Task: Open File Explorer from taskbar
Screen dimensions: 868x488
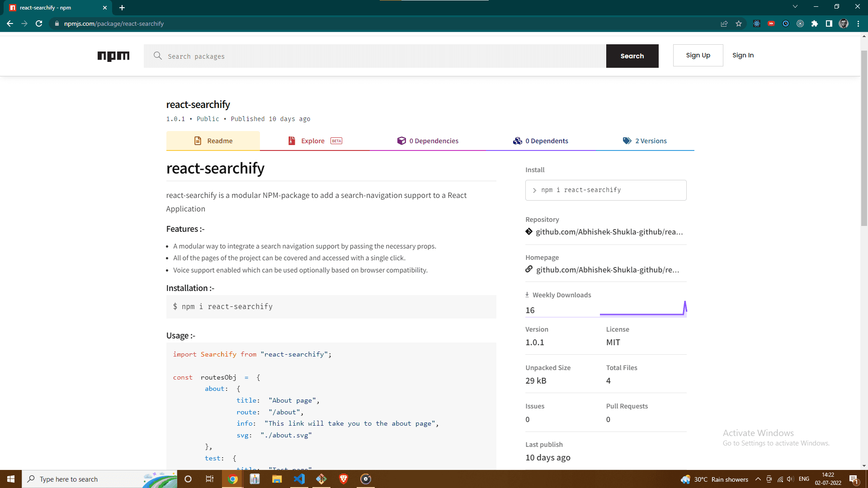Action: point(277,479)
